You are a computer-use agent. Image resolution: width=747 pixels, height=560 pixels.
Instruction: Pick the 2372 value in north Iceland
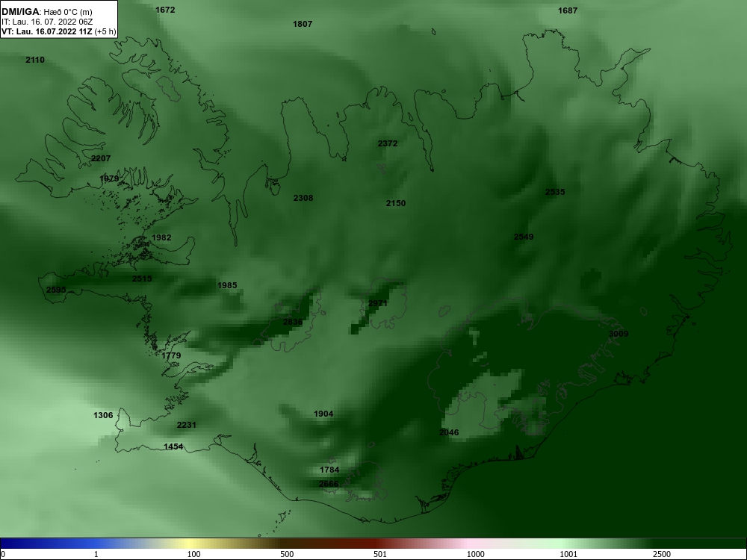388,143
